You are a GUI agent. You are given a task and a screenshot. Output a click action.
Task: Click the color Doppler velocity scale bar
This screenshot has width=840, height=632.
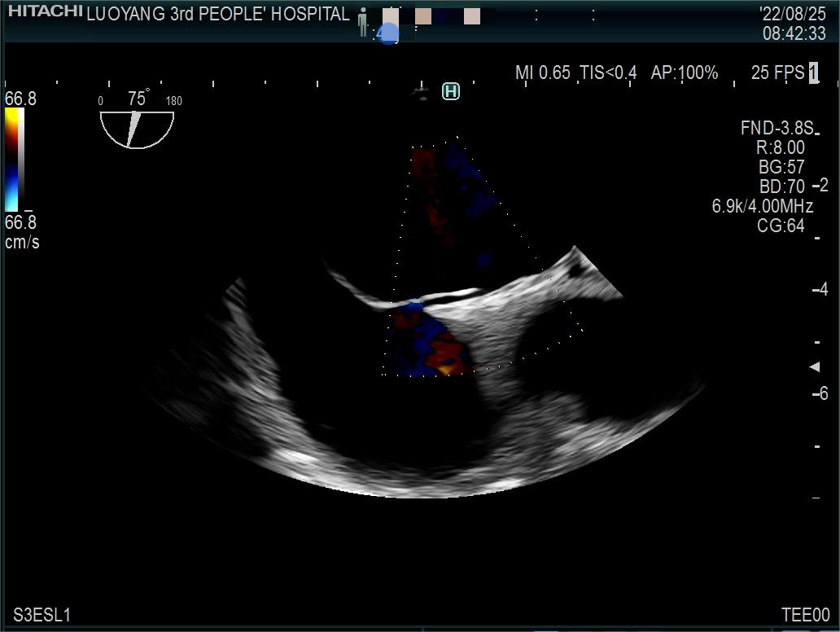click(x=14, y=160)
